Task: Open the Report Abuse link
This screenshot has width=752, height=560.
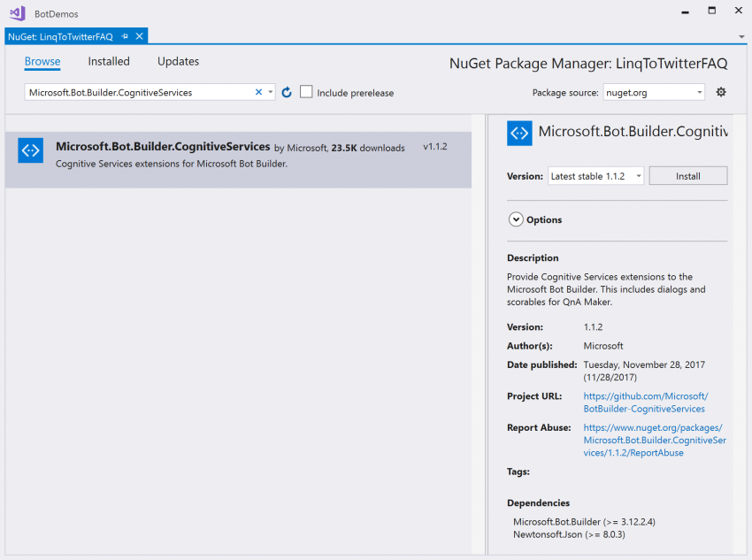Action: point(655,441)
